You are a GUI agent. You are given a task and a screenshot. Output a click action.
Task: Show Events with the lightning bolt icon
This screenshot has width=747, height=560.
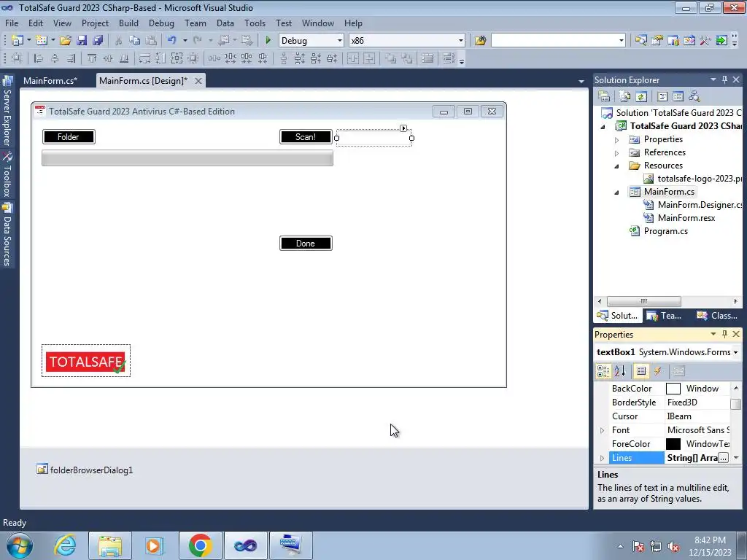(x=657, y=371)
